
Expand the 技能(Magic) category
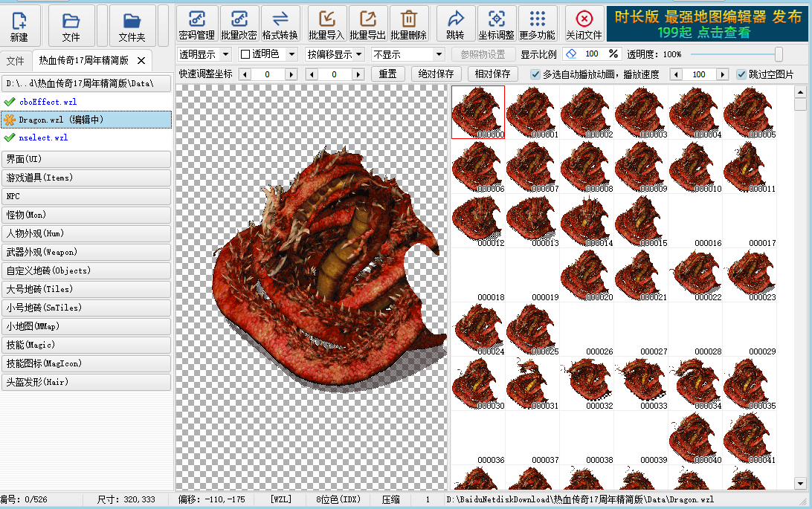coord(86,345)
